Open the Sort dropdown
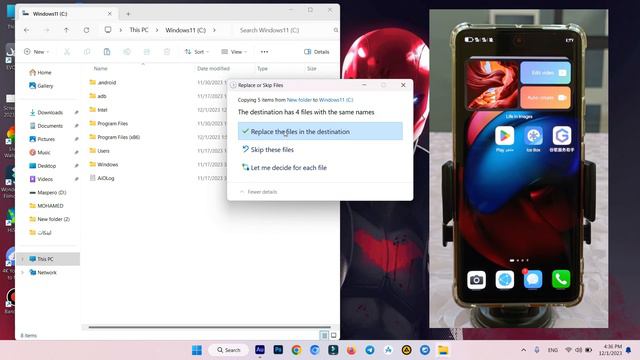640x360 pixels. (x=196, y=51)
